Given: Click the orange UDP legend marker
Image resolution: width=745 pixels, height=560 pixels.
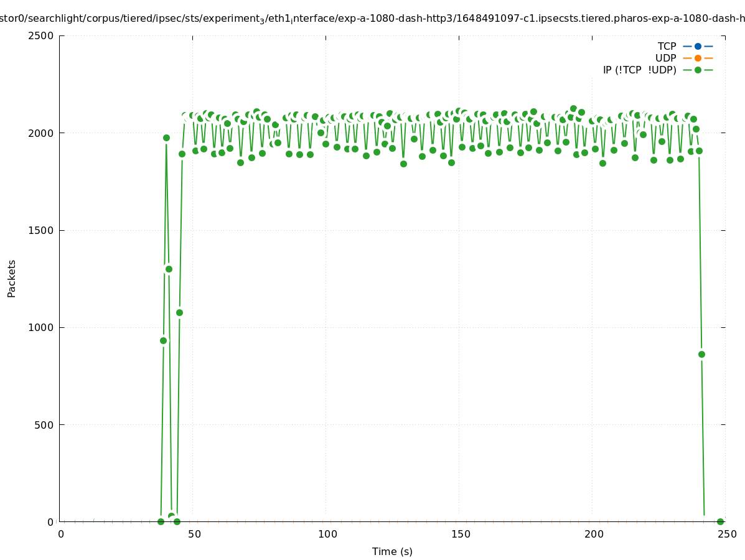Looking at the screenshot, I should tap(698, 58).
